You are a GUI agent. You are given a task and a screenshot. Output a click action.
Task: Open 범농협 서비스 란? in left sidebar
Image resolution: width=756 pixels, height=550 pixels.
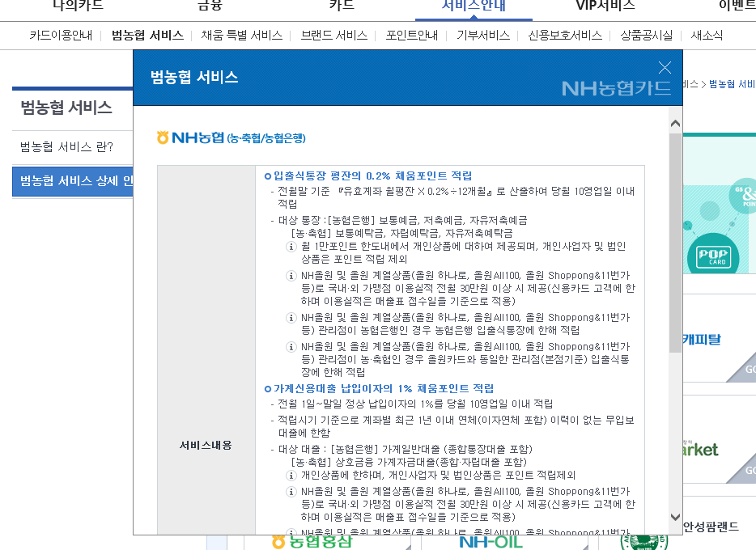66,147
